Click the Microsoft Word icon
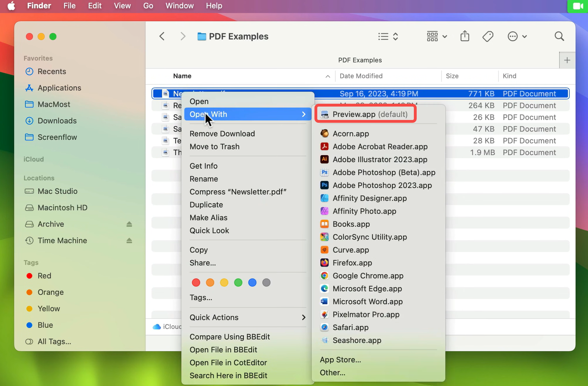The height and width of the screenshot is (386, 588). point(324,302)
